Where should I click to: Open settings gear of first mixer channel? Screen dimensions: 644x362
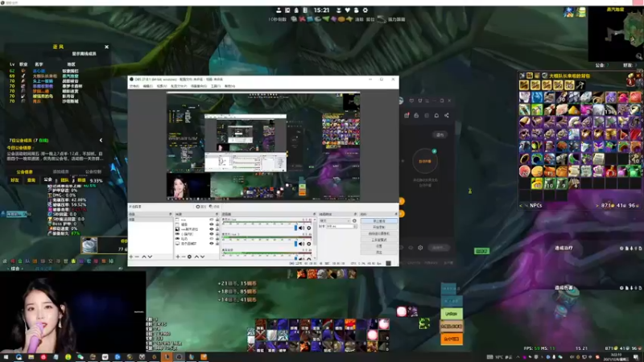(309, 228)
